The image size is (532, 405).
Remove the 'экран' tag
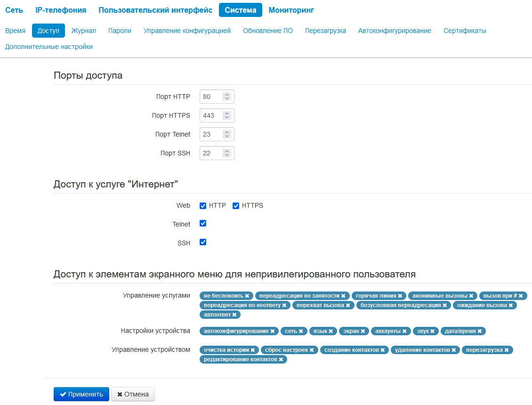tap(363, 332)
